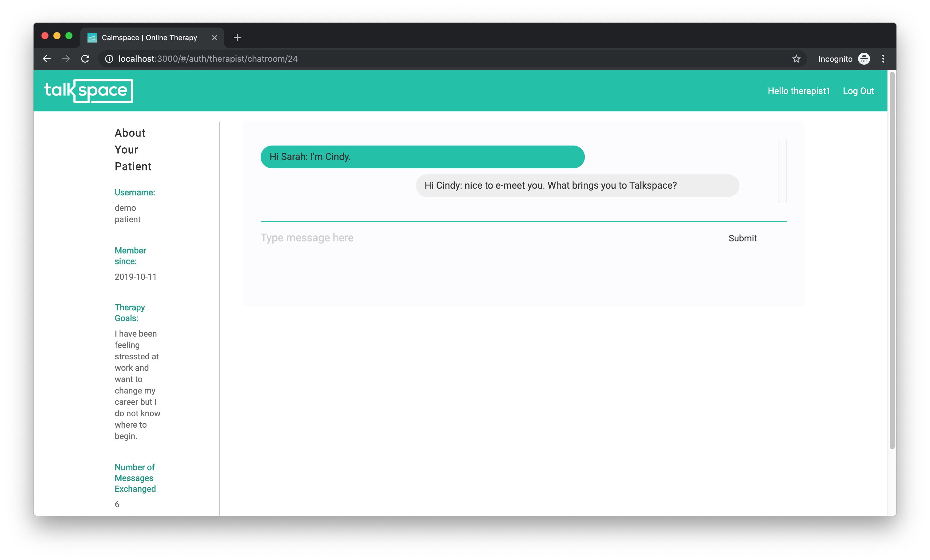This screenshot has height=560, width=930.
Task: Click the Incognito profile icon
Action: click(x=863, y=59)
